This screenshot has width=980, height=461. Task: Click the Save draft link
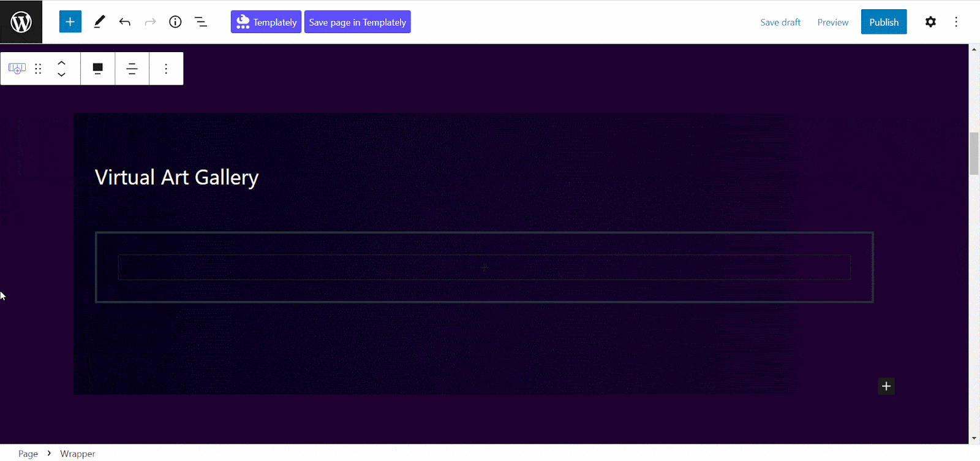[780, 22]
